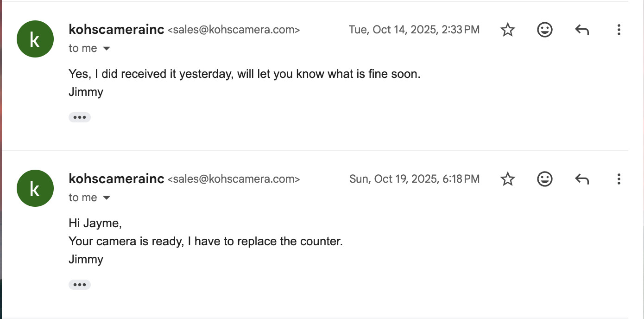This screenshot has height=319, width=644.
Task: Click the green avatar on Oct 19 email
Action: pos(35,188)
